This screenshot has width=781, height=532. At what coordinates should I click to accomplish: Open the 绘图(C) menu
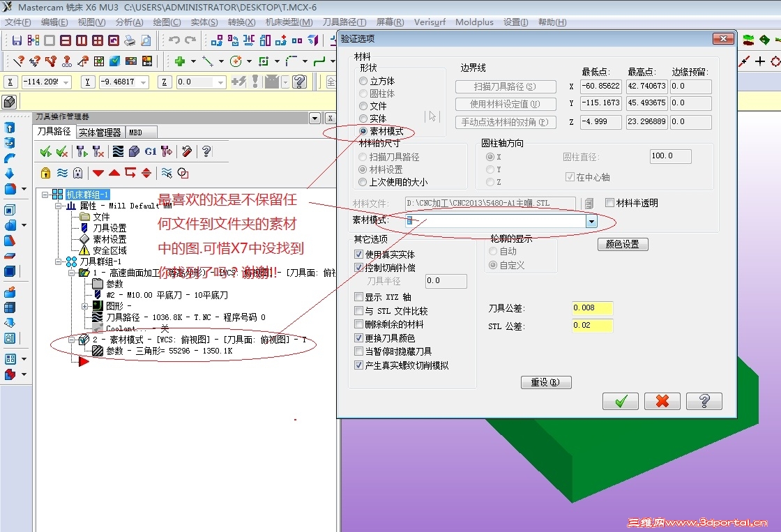tap(167, 22)
